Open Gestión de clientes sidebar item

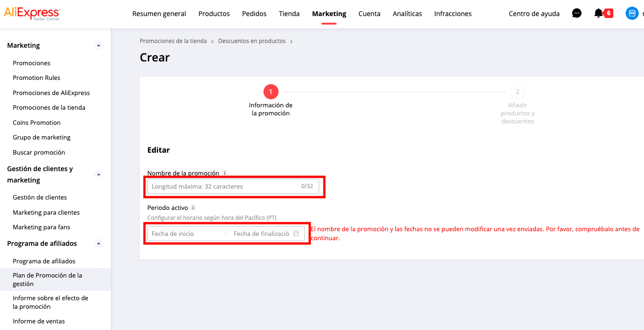click(x=40, y=197)
